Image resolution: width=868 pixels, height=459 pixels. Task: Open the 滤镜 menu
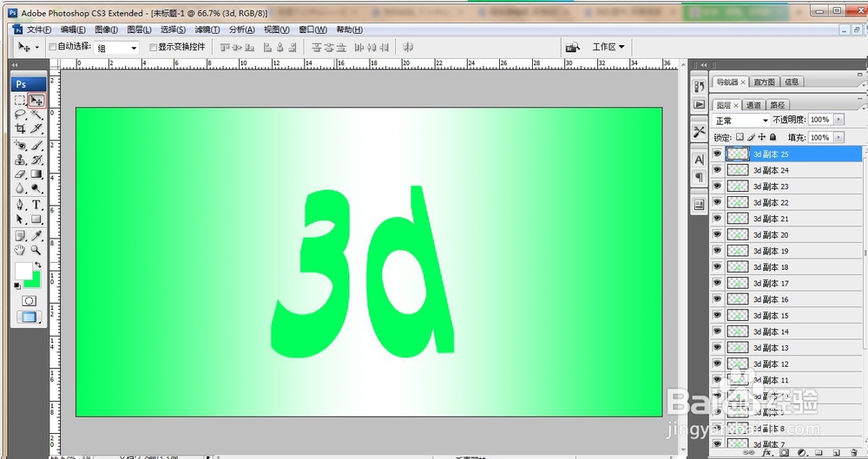point(207,30)
